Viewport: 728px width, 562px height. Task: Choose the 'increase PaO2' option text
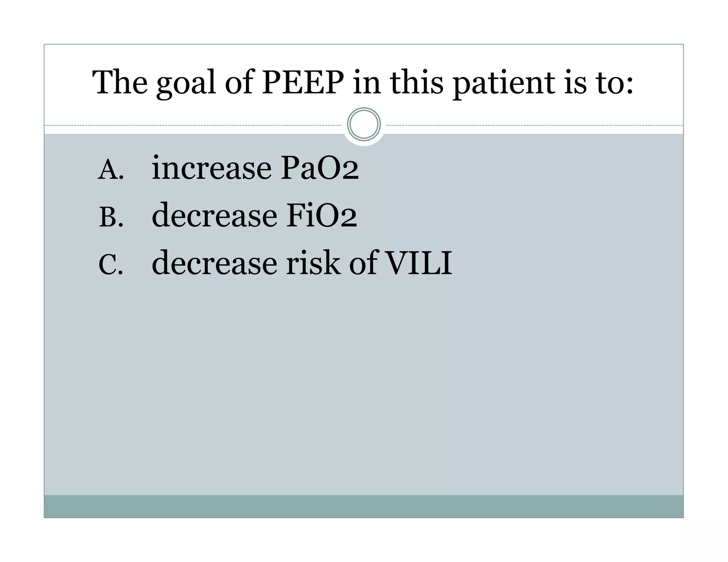click(255, 168)
